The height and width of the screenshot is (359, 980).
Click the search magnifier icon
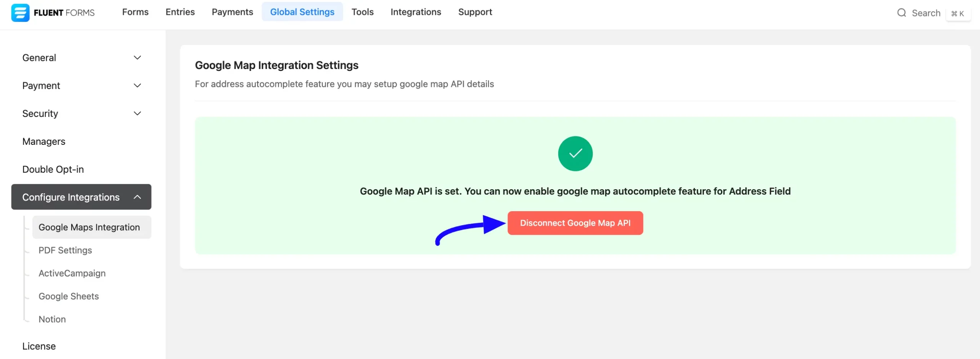902,13
